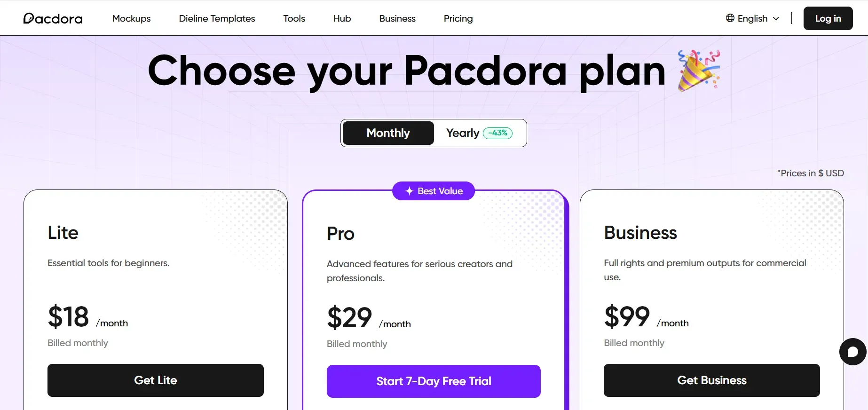Viewport: 868px width, 410px height.
Task: Click the Get Business button
Action: click(x=711, y=380)
